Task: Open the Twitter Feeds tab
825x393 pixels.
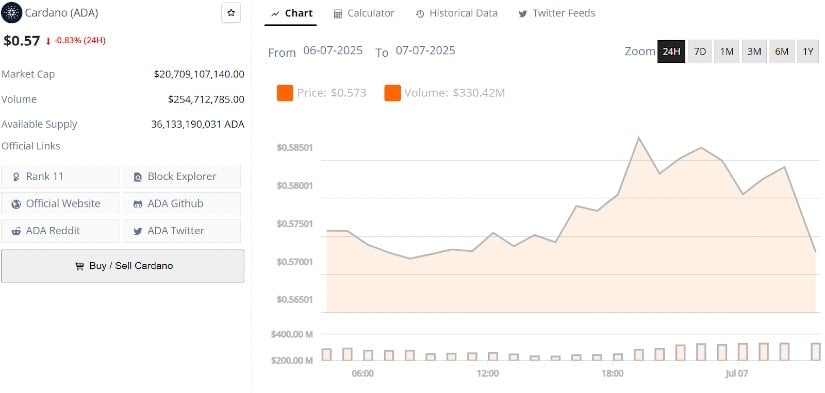Action: tap(557, 13)
